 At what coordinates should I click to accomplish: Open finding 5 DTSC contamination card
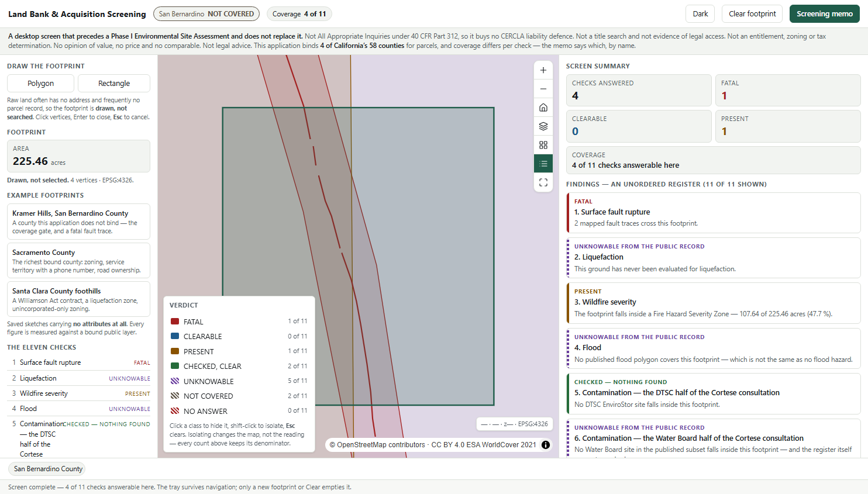click(714, 393)
